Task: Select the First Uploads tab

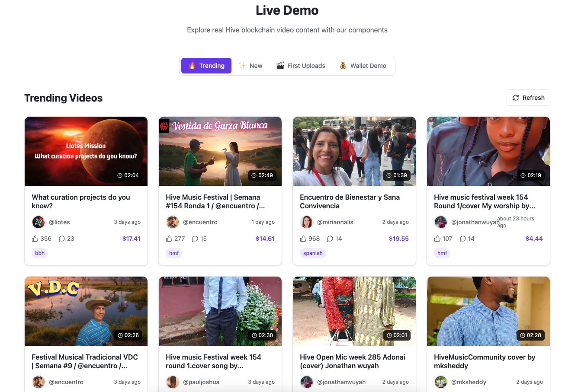Action: (x=301, y=66)
